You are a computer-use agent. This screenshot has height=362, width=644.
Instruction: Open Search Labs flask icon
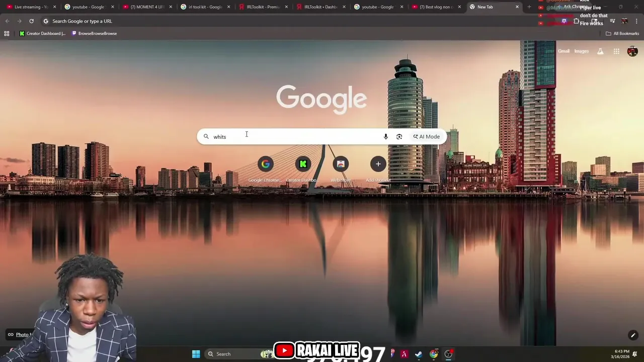click(600, 51)
